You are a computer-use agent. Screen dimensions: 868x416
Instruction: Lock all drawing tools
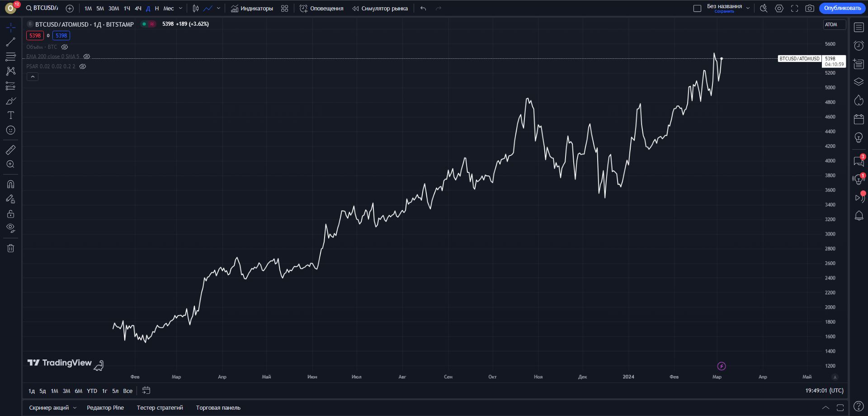11,213
